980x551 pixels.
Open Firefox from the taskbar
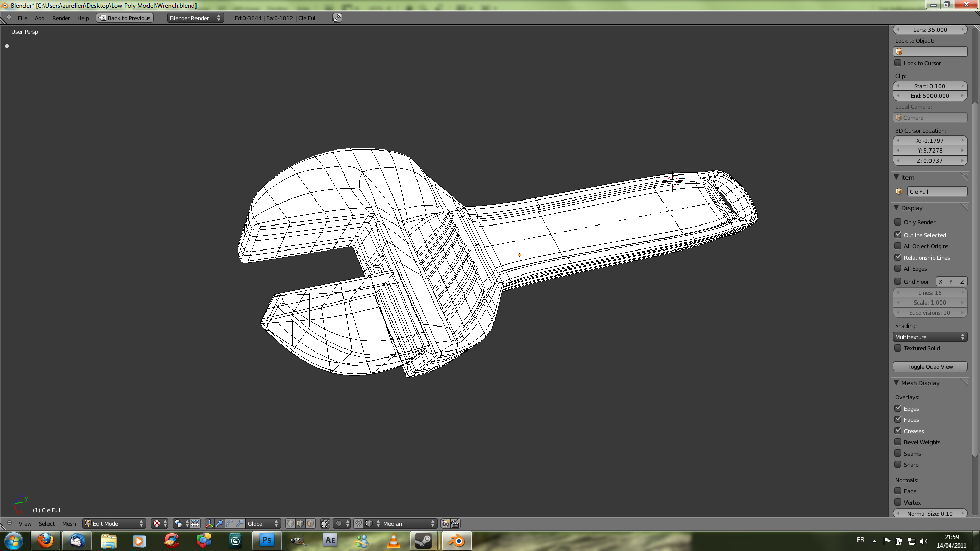45,540
